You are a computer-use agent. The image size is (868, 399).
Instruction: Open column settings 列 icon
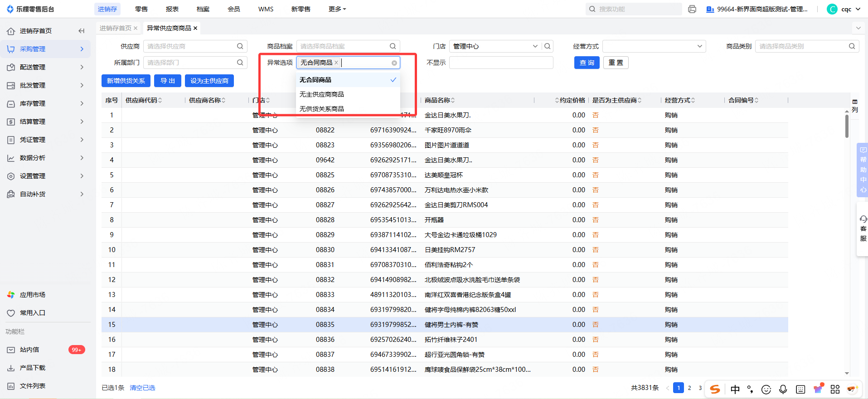coord(855,106)
